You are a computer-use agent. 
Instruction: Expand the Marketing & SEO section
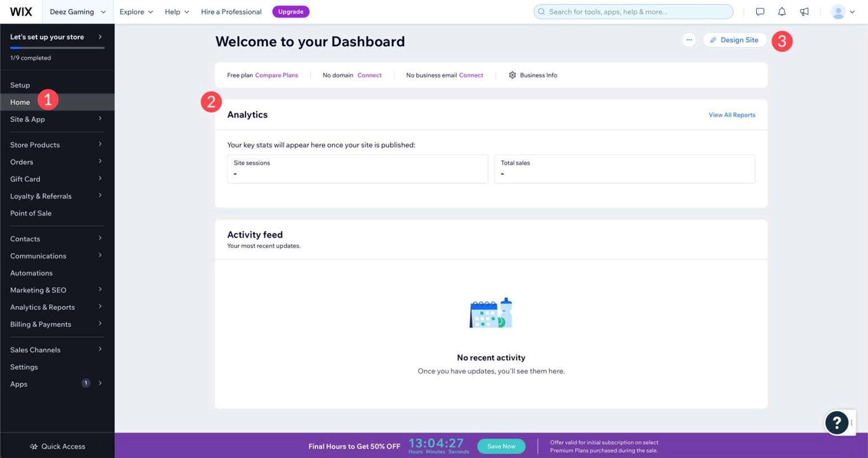[38, 290]
